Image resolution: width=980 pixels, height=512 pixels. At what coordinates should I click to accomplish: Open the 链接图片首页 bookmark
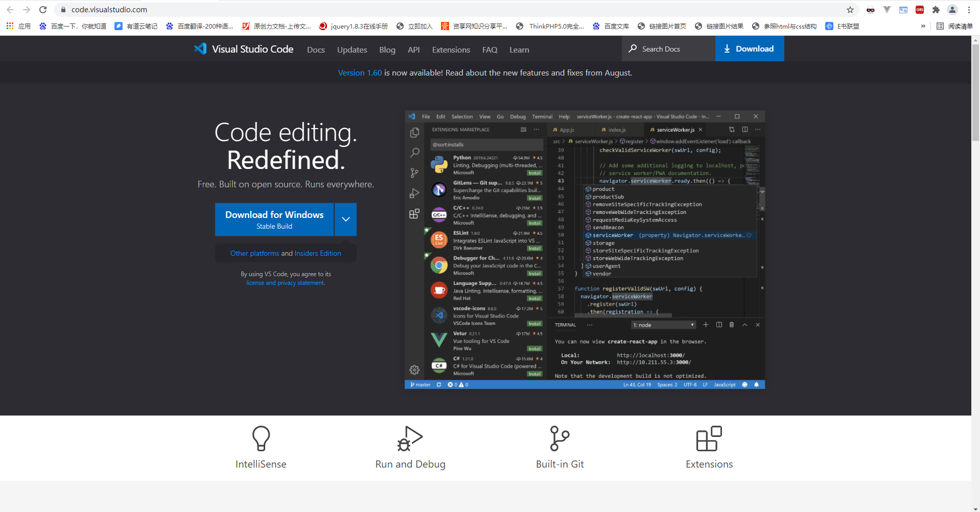662,26
